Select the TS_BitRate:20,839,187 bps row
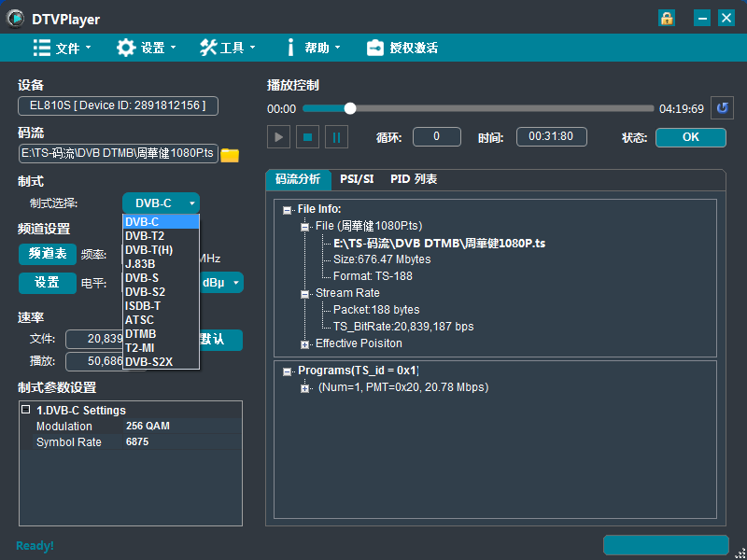This screenshot has width=747, height=560. [x=403, y=327]
